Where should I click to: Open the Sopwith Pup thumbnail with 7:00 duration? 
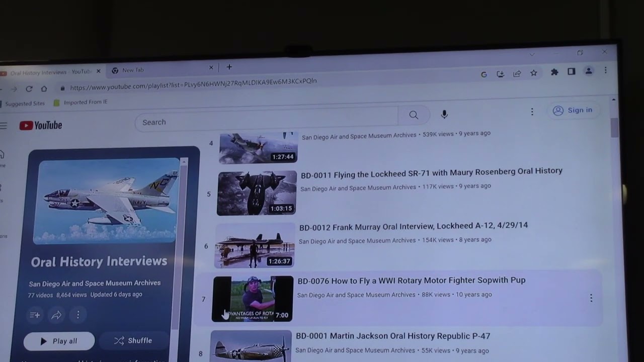pos(253,299)
